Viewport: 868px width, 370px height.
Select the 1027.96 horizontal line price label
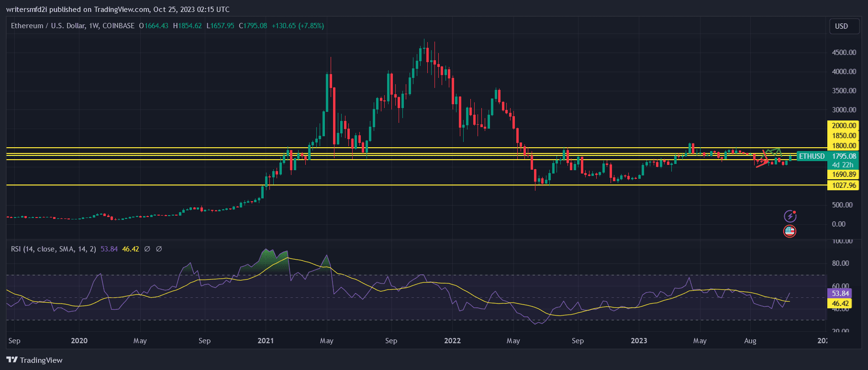click(843, 185)
